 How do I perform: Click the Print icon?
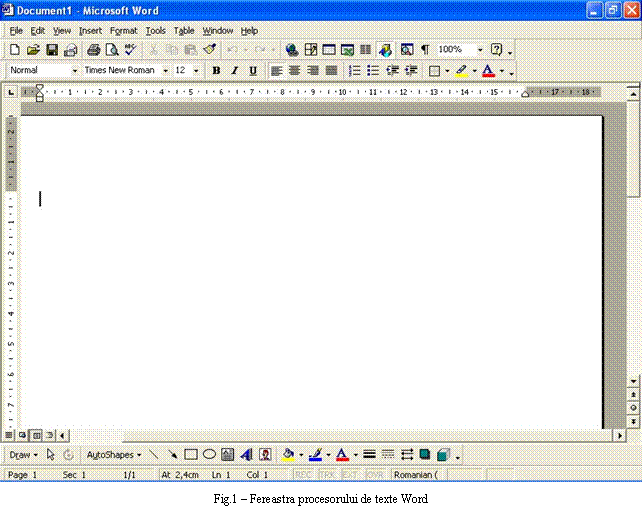pyautogui.click(x=93, y=50)
